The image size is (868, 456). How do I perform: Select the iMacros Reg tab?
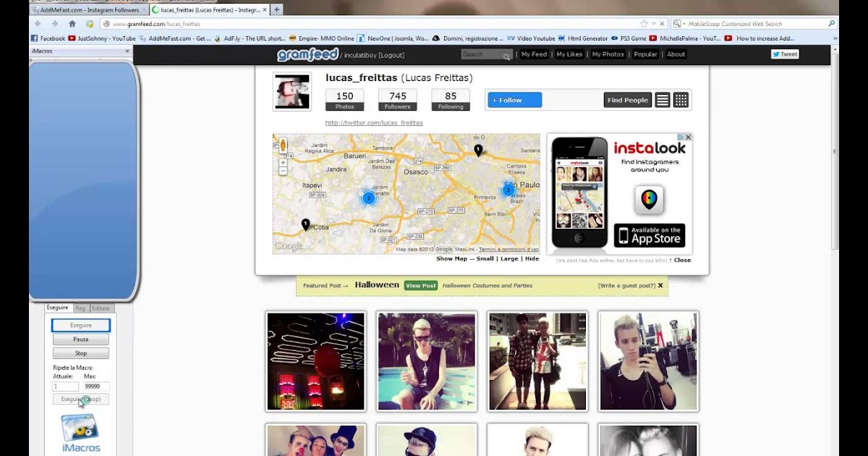click(x=80, y=308)
